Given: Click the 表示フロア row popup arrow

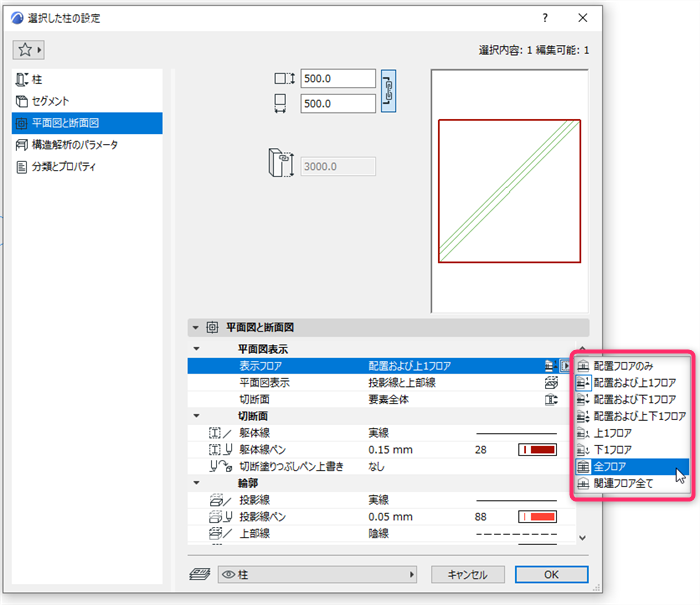Looking at the screenshot, I should pos(565,366).
